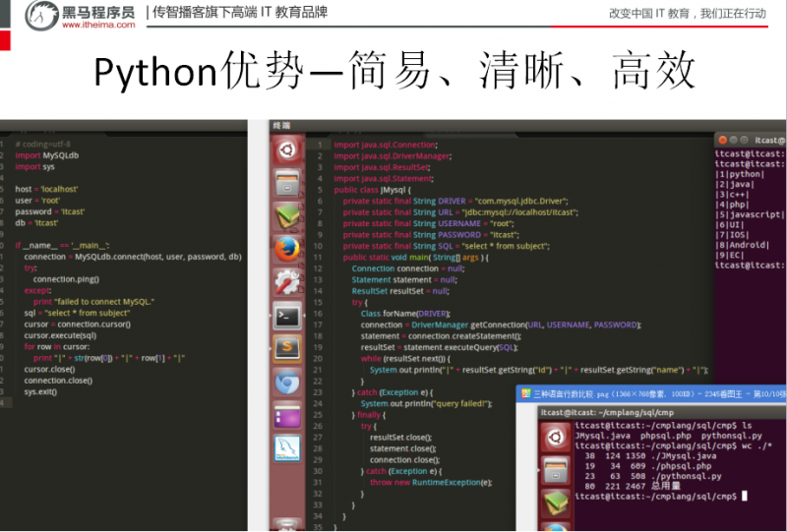The image size is (787, 532).
Task: Open the Terminal launcher icon
Action: pyautogui.click(x=286, y=316)
